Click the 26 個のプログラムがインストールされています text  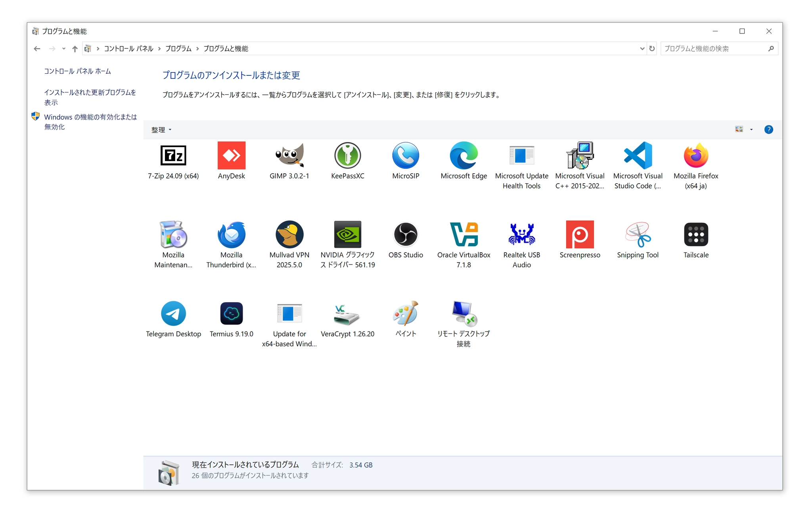click(250, 475)
